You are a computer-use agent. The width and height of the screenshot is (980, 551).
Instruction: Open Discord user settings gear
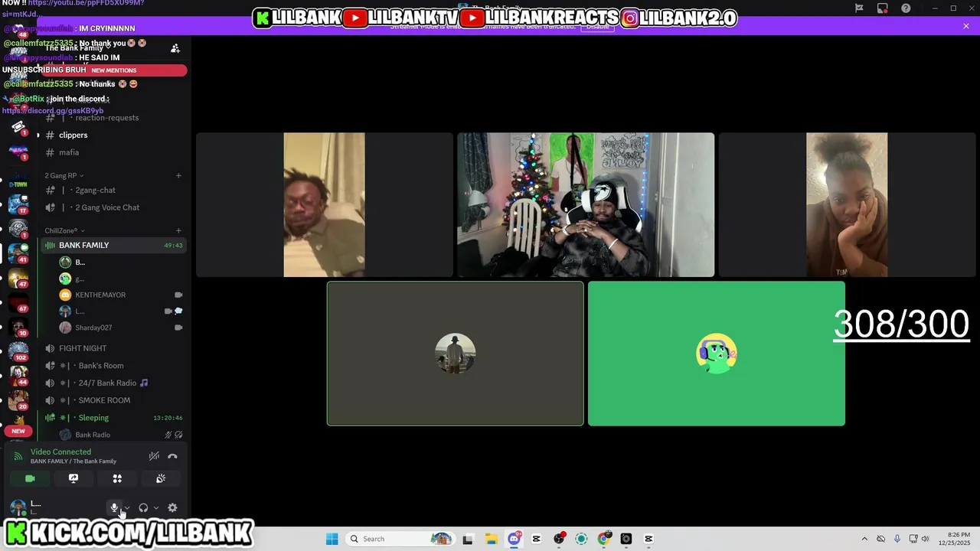(x=172, y=507)
